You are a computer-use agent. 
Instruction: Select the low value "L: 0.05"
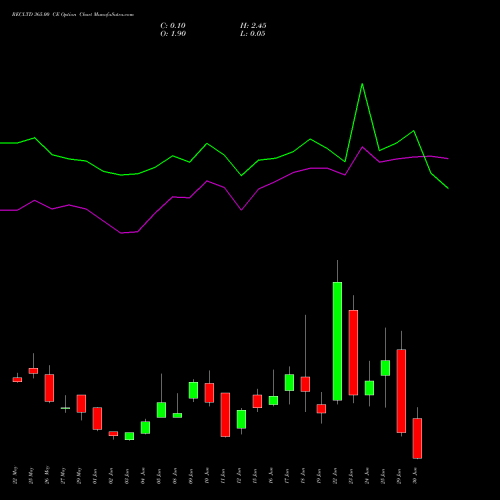[253, 34]
